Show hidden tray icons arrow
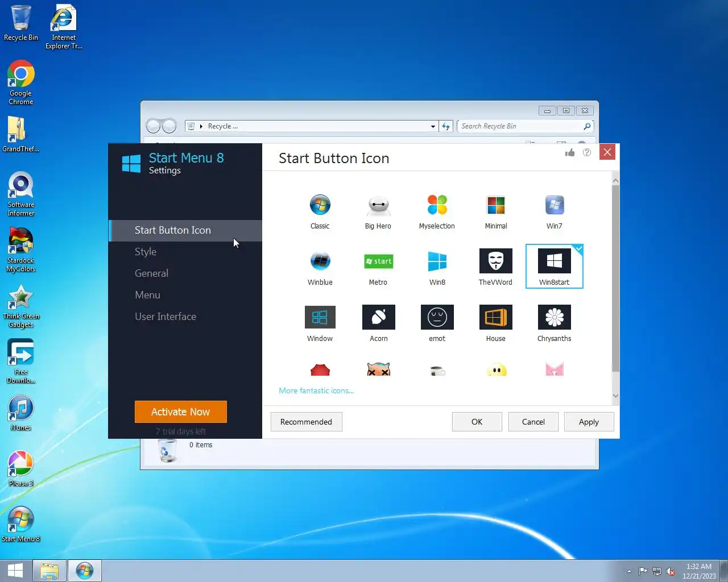This screenshot has height=582, width=728. [x=629, y=571]
